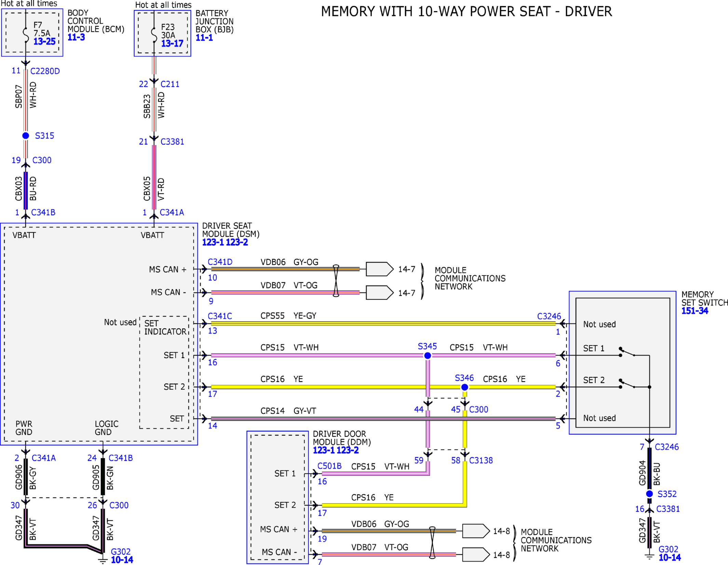Open Body Control Module reference 11-3
728x565 pixels.
[76, 38]
